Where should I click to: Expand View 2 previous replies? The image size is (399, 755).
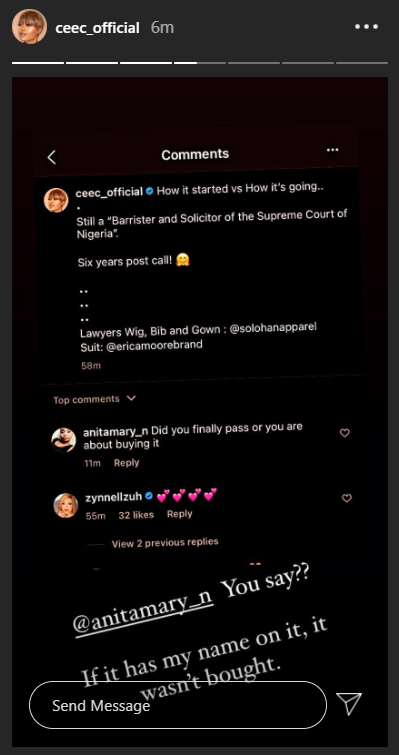[165, 543]
